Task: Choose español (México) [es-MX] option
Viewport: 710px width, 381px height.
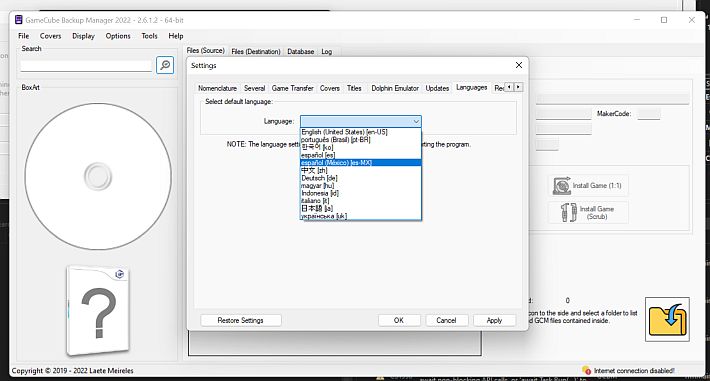Action: pos(360,163)
